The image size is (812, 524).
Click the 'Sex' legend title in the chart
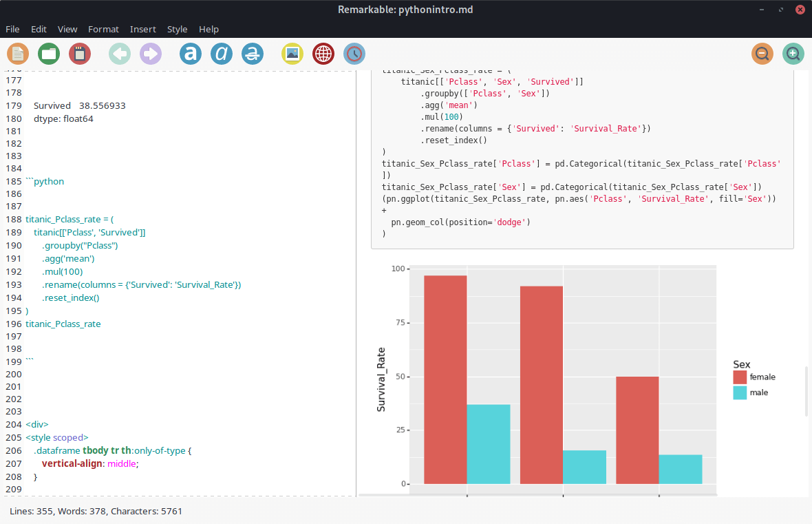[742, 364]
